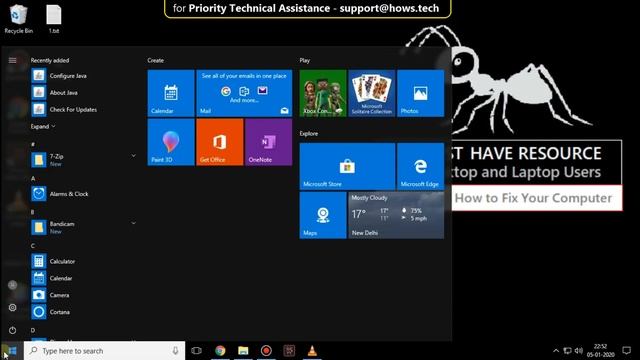The image size is (640, 360).
Task: Click the Windows Start button
Action: pyautogui.click(x=11, y=351)
